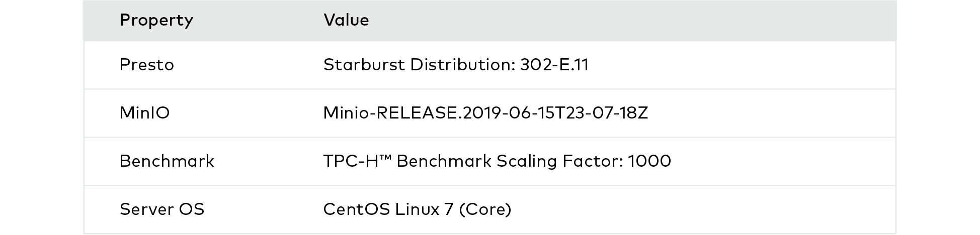Click the 302-E.11 version number
The height and width of the screenshot is (235, 980).
(x=554, y=65)
